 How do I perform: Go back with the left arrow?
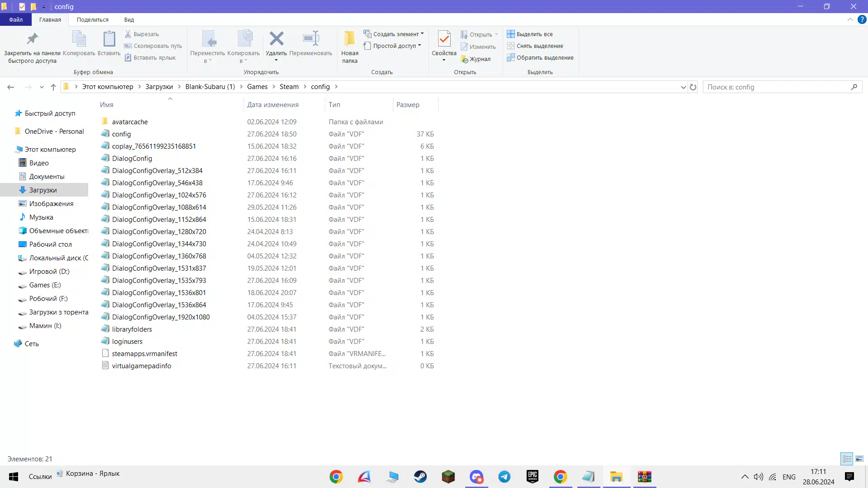click(11, 87)
